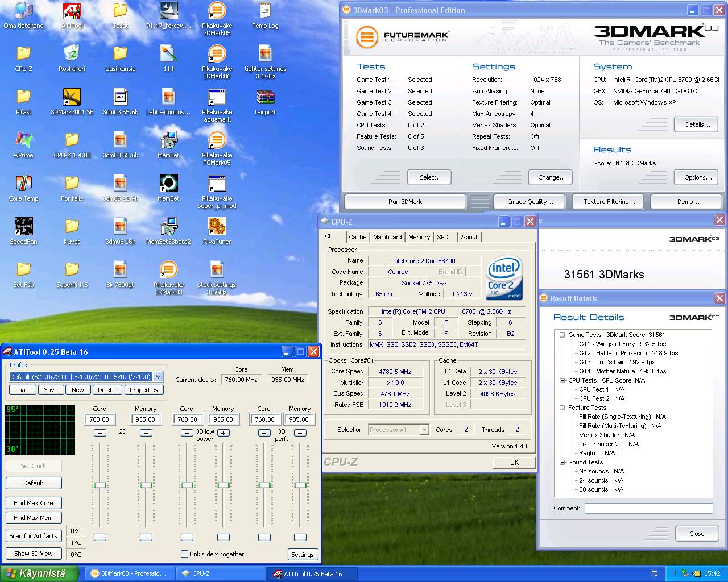Click the 2D Core clock slider thumb
The height and width of the screenshot is (582, 728).
tap(100, 485)
